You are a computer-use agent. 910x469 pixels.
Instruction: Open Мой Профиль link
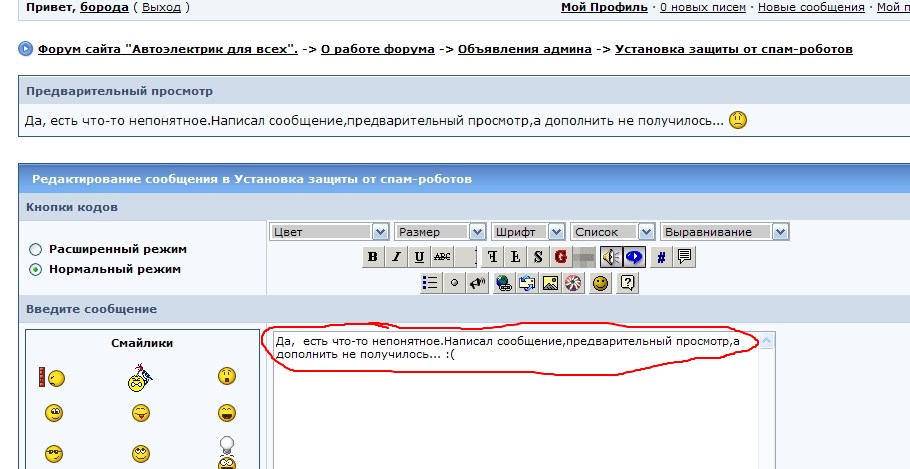[x=604, y=8]
